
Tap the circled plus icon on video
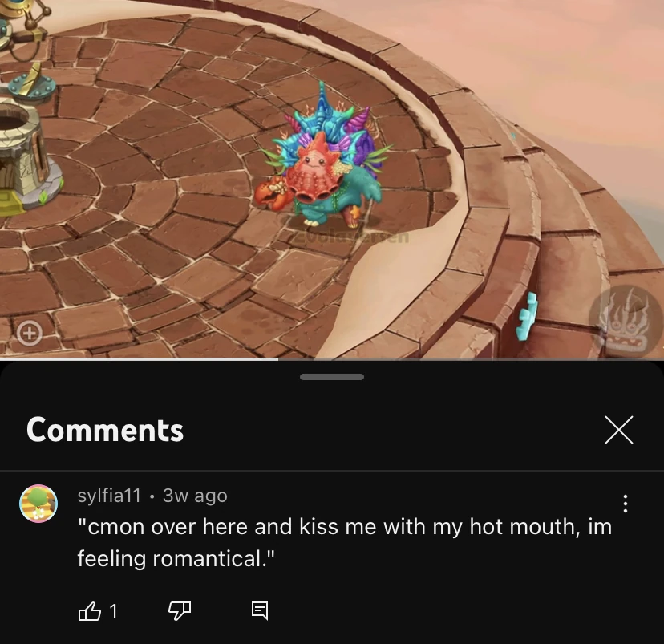click(29, 333)
